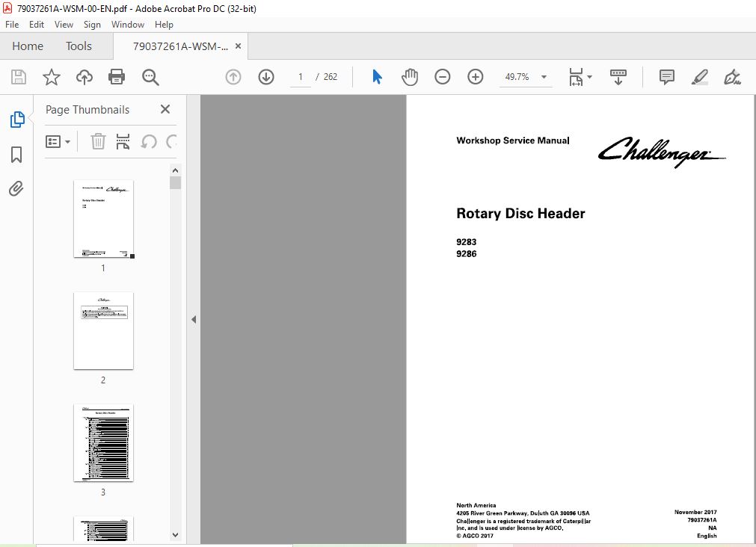Open the Find text magnifier tool
This screenshot has width=756, height=547.
[x=150, y=77]
